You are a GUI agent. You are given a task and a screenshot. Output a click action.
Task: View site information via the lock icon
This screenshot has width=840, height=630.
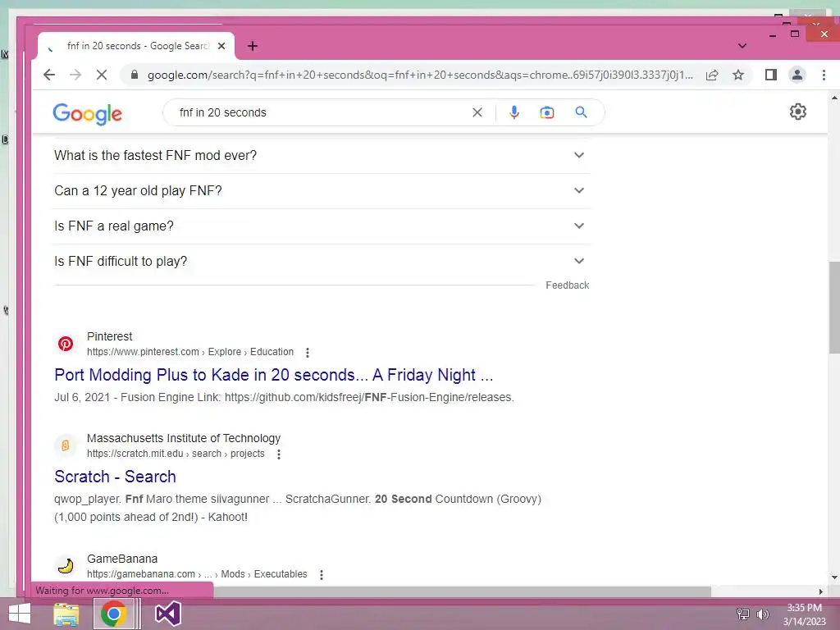click(x=135, y=75)
